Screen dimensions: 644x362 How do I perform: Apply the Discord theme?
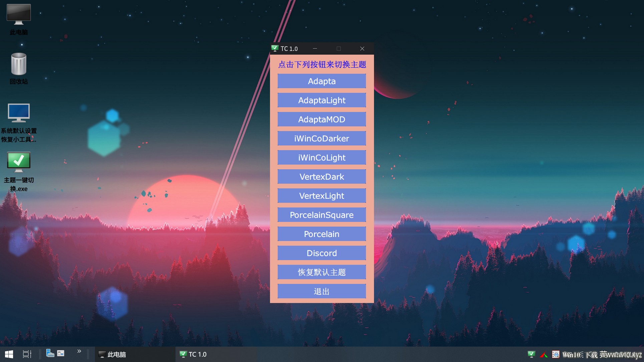click(x=322, y=253)
